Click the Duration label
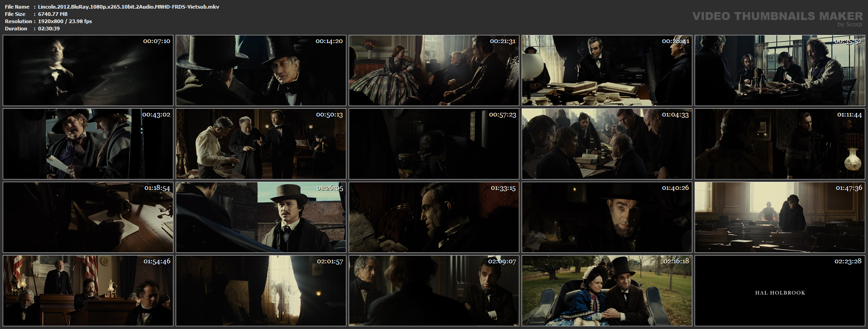The width and height of the screenshot is (868, 329). pyautogui.click(x=16, y=29)
